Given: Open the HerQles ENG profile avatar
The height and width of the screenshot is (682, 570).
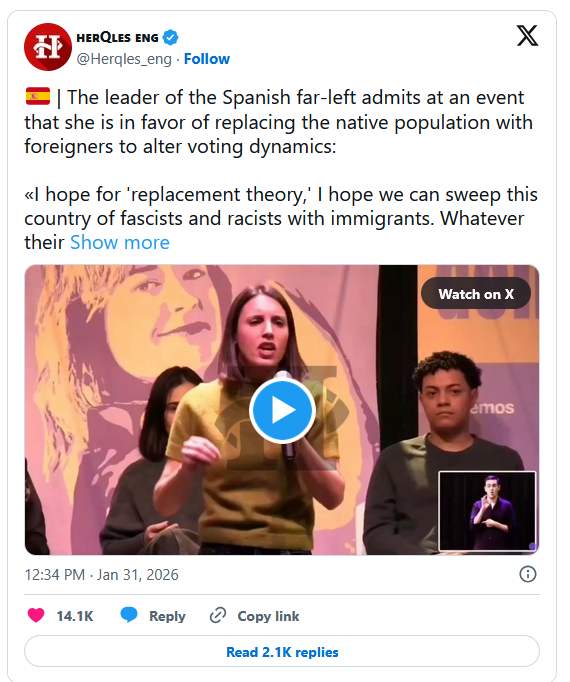Looking at the screenshot, I should tap(47, 47).
